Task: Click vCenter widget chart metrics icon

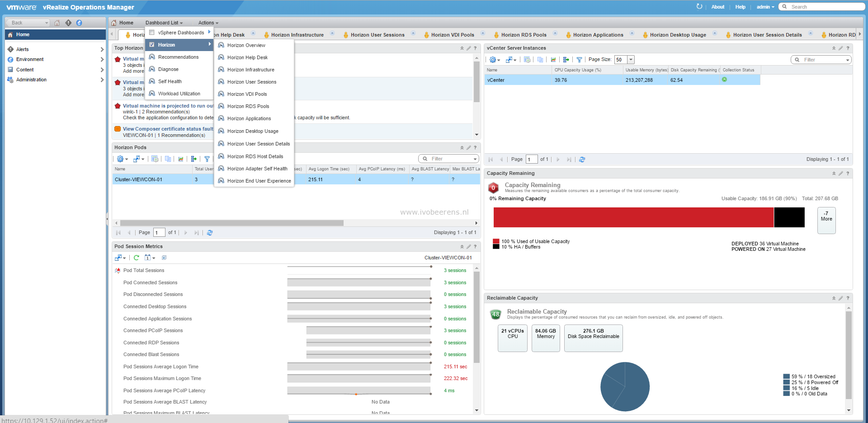Action: pos(553,60)
